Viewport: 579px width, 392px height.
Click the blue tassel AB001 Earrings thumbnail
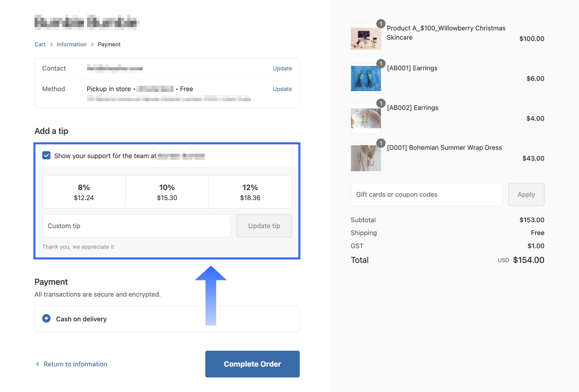pyautogui.click(x=366, y=79)
